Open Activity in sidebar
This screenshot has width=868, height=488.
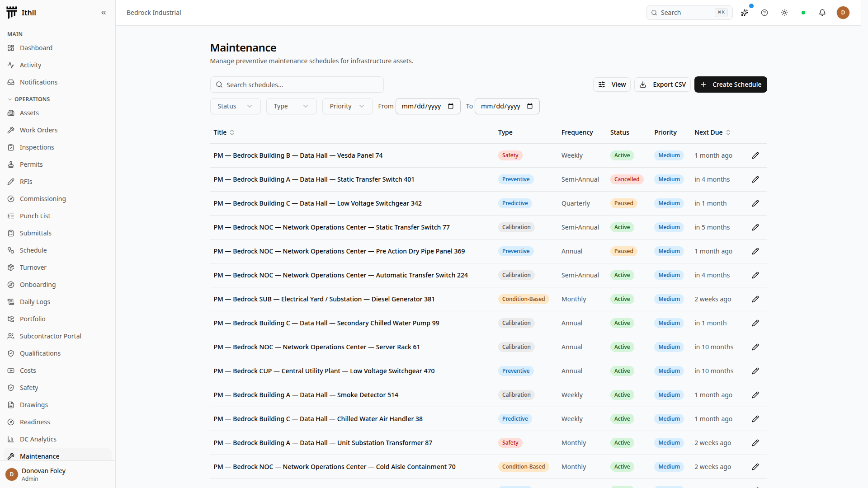coord(57,65)
